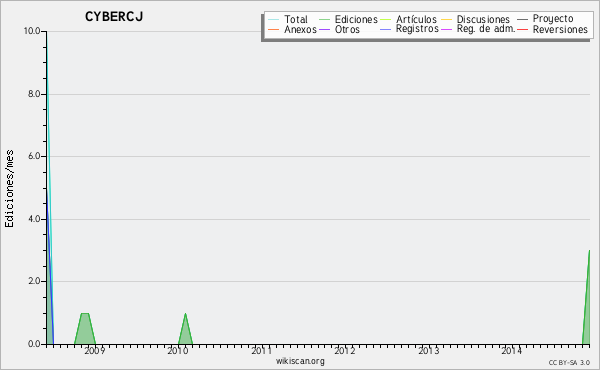Click the 10.0 y-axis value
Screen dimensions: 600x370
(x=32, y=31)
